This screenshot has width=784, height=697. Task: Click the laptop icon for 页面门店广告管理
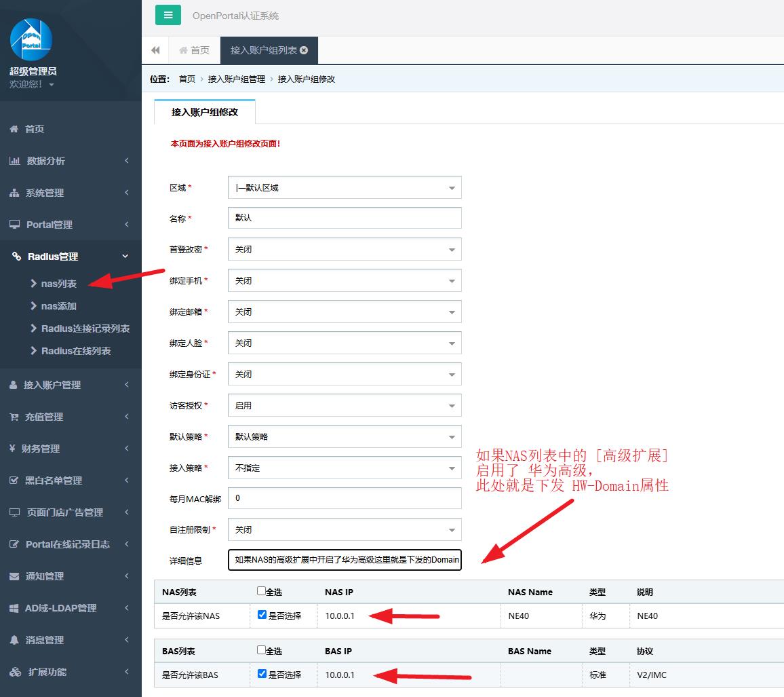pyautogui.click(x=14, y=512)
